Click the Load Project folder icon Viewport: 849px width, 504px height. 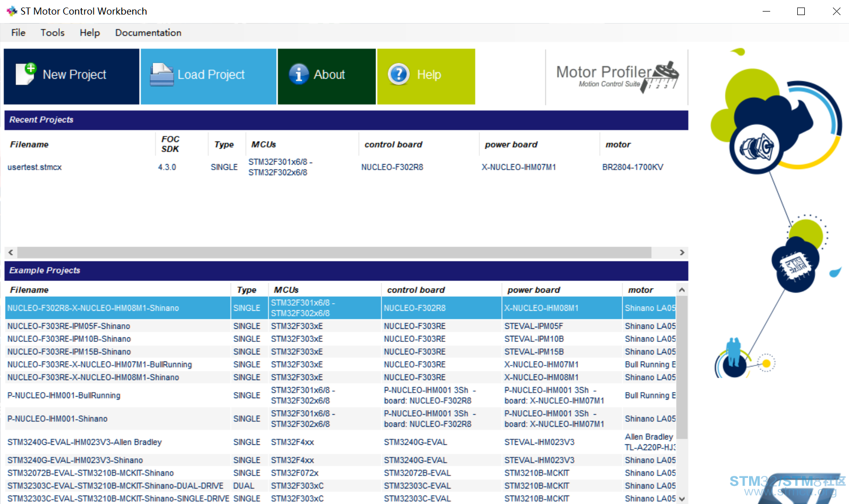[x=162, y=75]
